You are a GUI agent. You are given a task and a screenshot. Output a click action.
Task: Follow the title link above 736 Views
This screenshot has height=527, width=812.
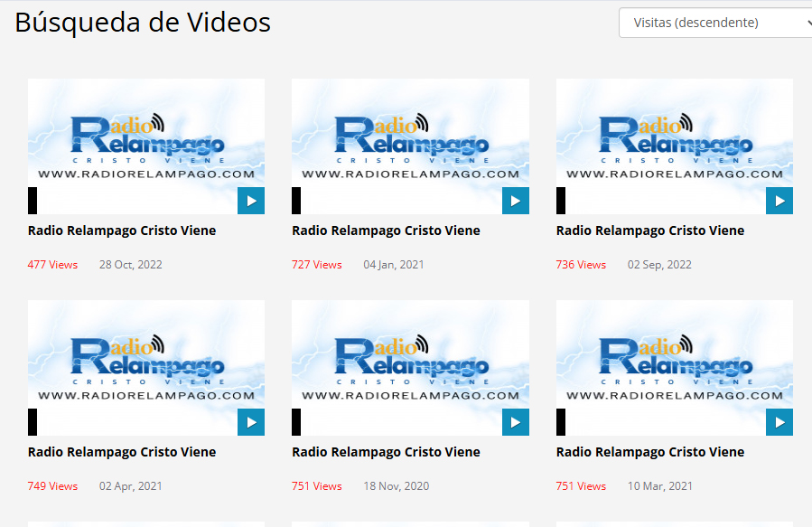click(650, 231)
